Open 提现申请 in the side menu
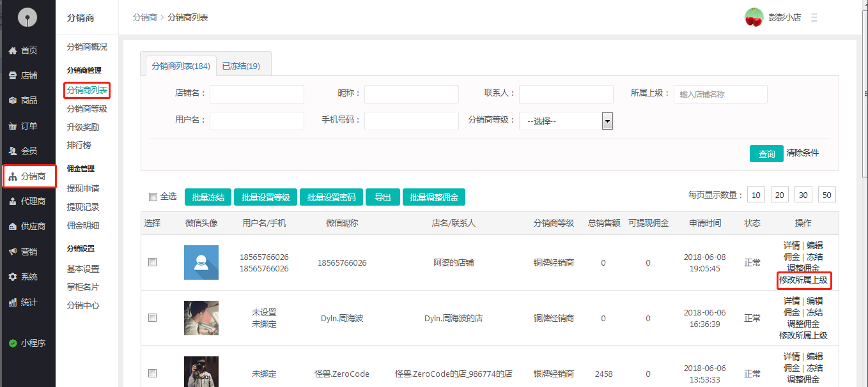868x387 pixels. coord(83,188)
